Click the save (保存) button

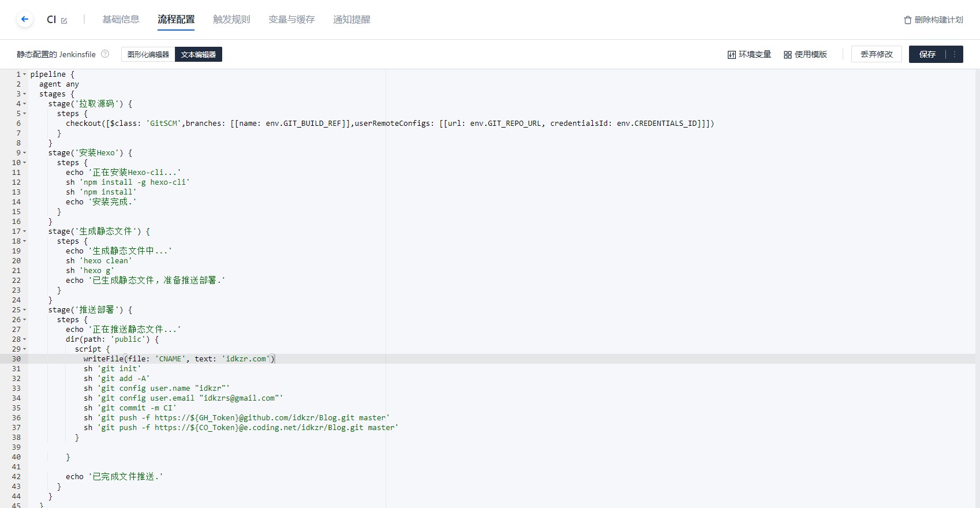tap(927, 54)
